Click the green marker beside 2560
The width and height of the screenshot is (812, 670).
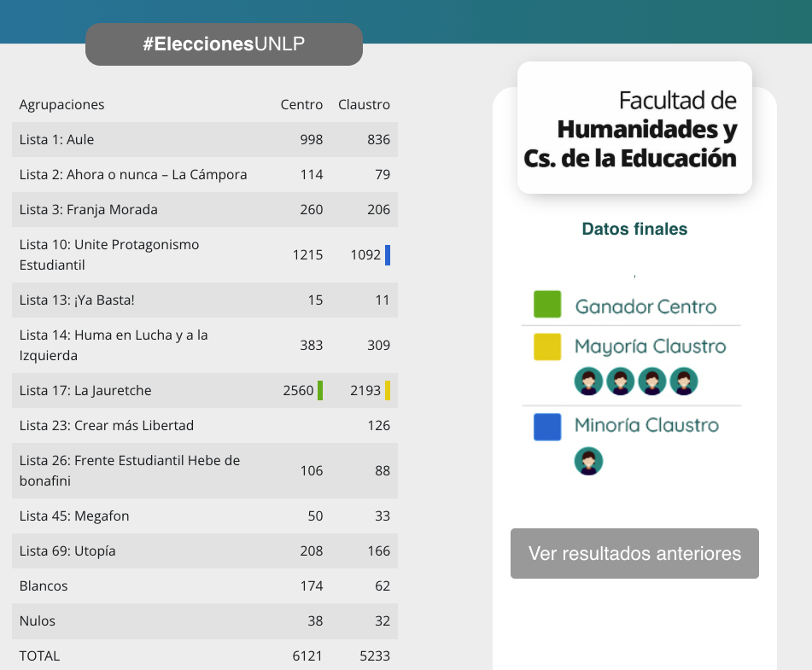320,391
